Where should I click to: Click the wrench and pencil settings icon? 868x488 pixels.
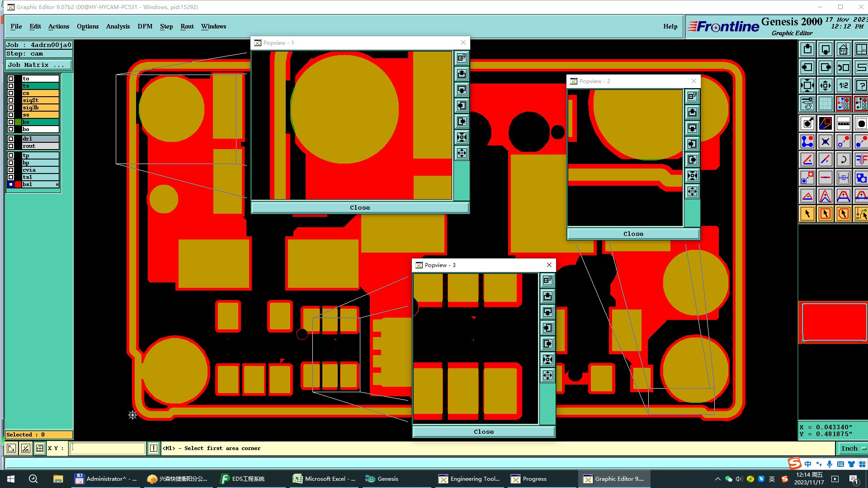coord(807,103)
